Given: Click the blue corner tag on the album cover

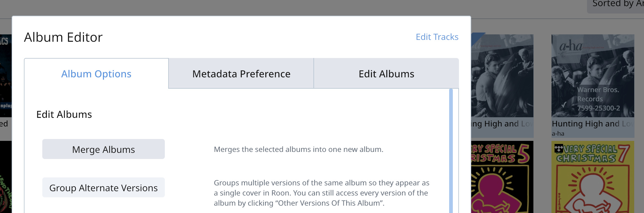Looking at the screenshot, I should [478, 37].
